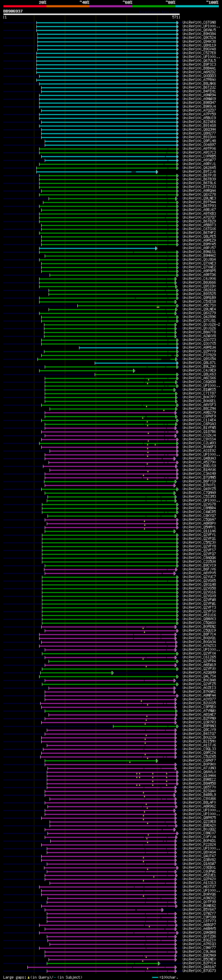222x980 pixels.
Task: Open the UniRef100_Q2VFY1 hit label
Action: [199, 535]
